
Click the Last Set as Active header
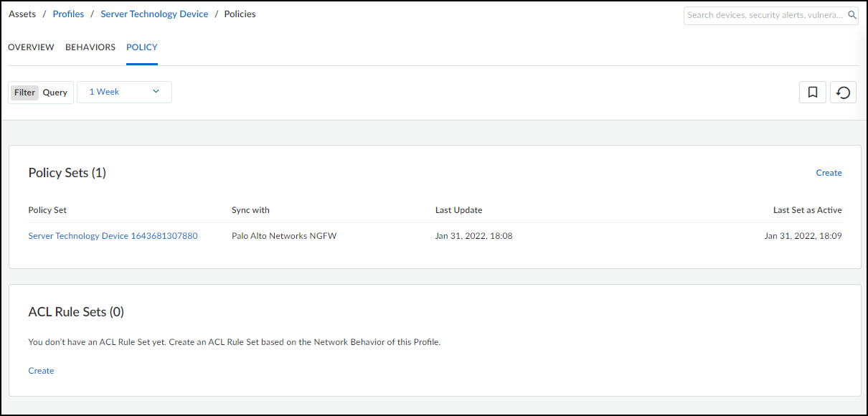click(x=807, y=210)
